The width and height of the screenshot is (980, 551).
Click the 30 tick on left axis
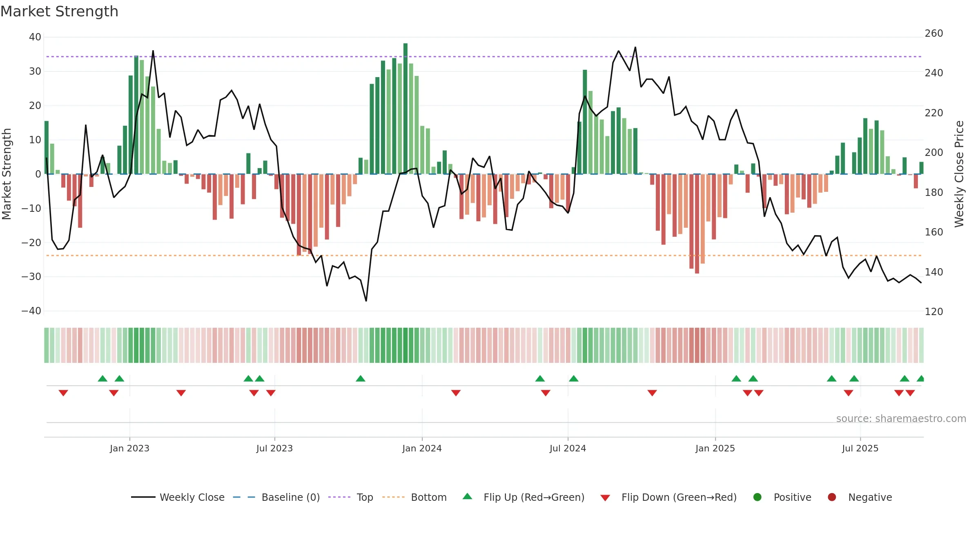tap(35, 71)
